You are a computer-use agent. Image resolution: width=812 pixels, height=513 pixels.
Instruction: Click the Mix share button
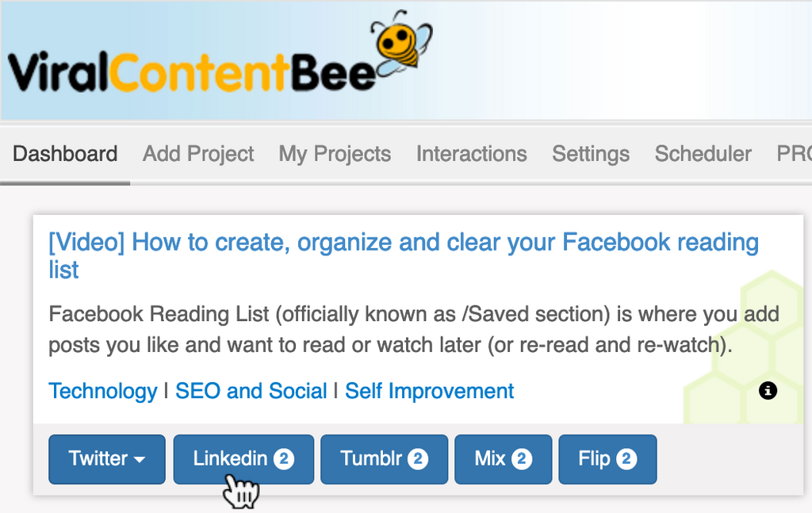pyautogui.click(x=490, y=459)
